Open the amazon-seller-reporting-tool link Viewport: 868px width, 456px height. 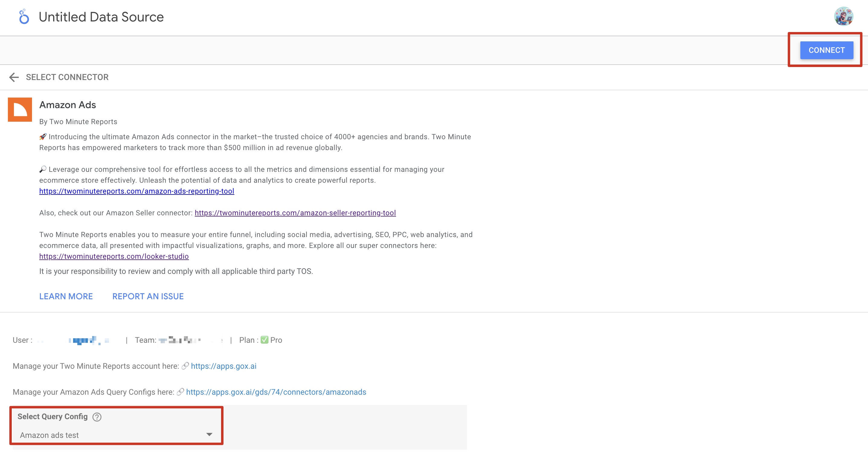[x=295, y=213]
